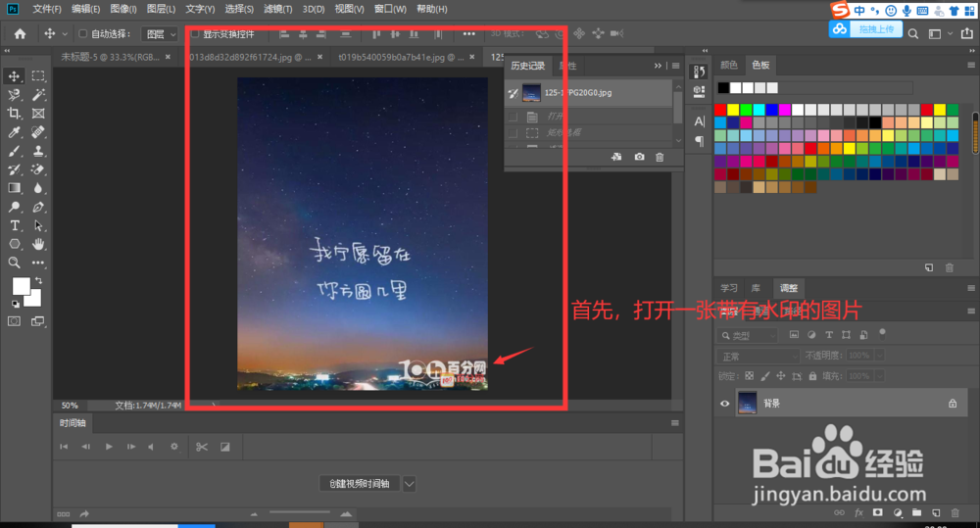Switch to the 调整 tab

[x=789, y=288]
